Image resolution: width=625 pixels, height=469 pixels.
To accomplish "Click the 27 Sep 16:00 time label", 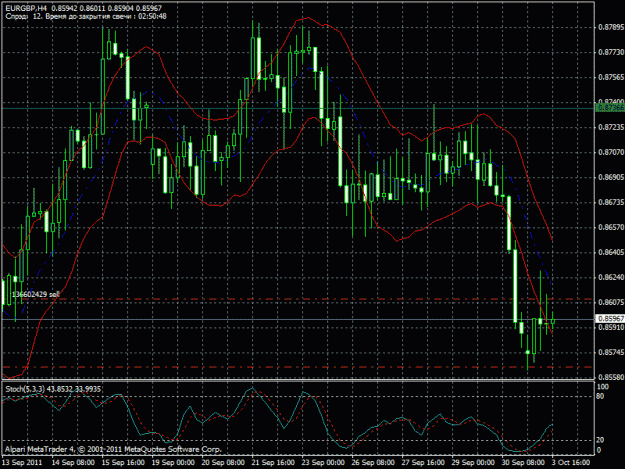I will coord(423,463).
